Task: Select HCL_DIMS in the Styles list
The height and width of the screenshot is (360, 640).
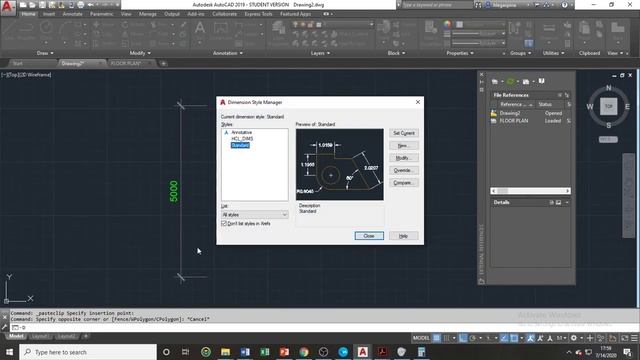Action: (x=242, y=139)
